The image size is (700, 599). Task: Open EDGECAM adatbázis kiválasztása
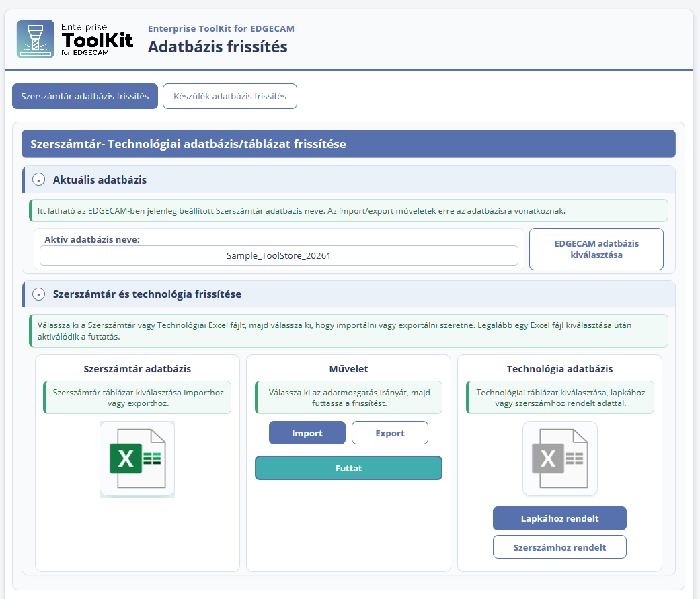pyautogui.click(x=596, y=249)
